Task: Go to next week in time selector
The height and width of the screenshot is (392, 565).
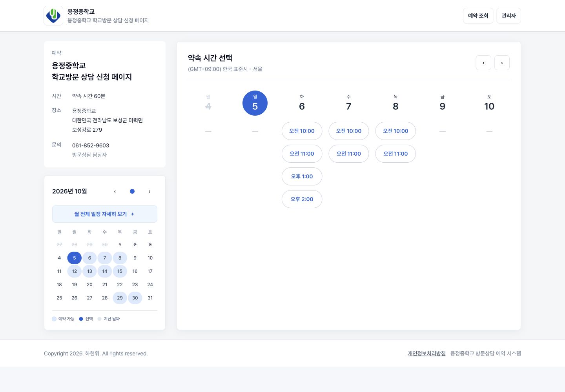Action: 502,63
